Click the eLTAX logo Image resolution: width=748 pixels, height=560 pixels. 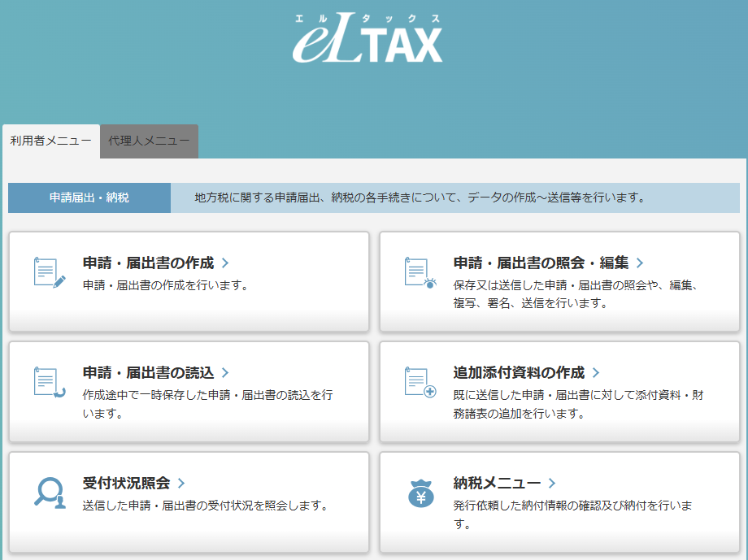(367, 38)
